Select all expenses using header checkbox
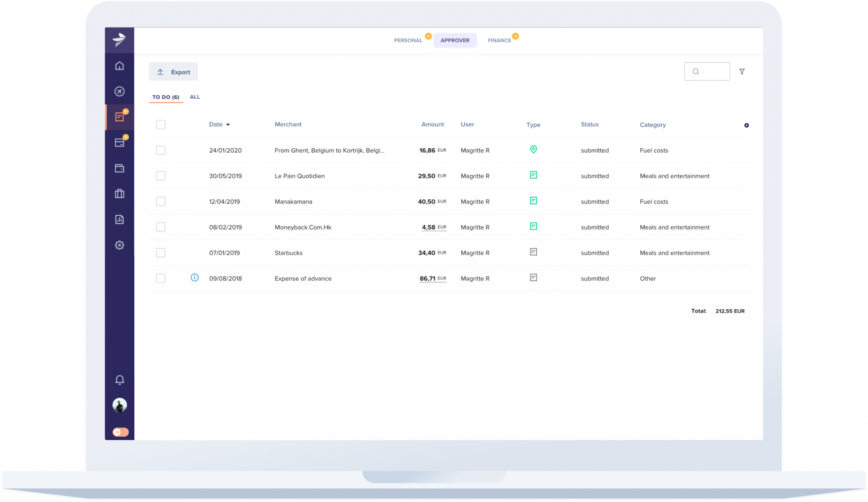 161,124
